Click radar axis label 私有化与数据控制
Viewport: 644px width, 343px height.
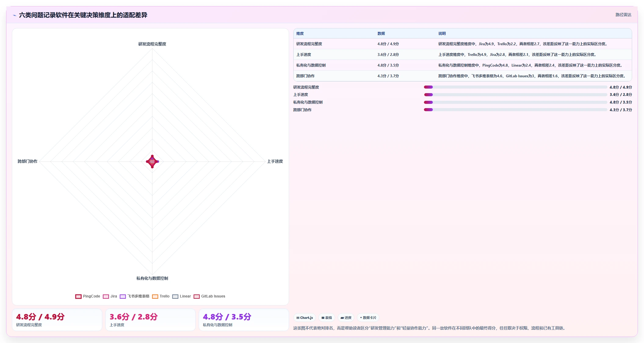coord(152,278)
